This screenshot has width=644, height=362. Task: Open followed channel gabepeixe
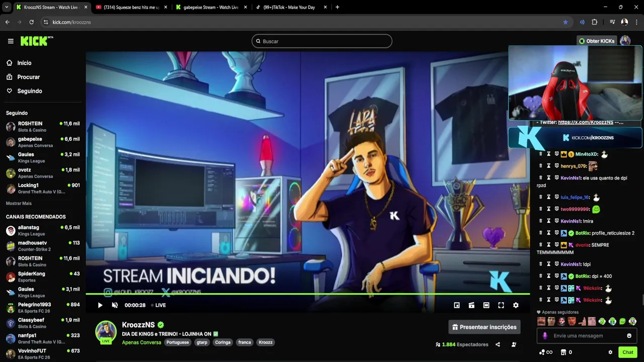(x=43, y=142)
